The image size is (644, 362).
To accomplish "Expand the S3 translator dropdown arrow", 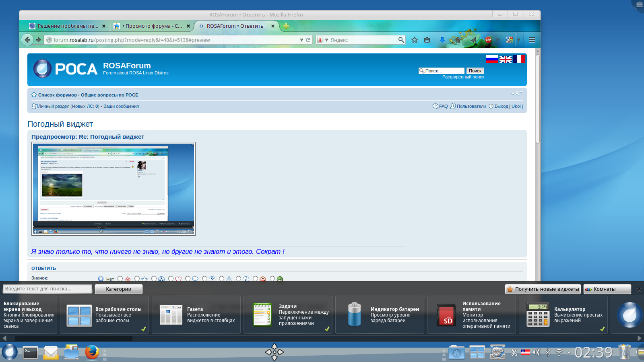I will (x=518, y=40).
